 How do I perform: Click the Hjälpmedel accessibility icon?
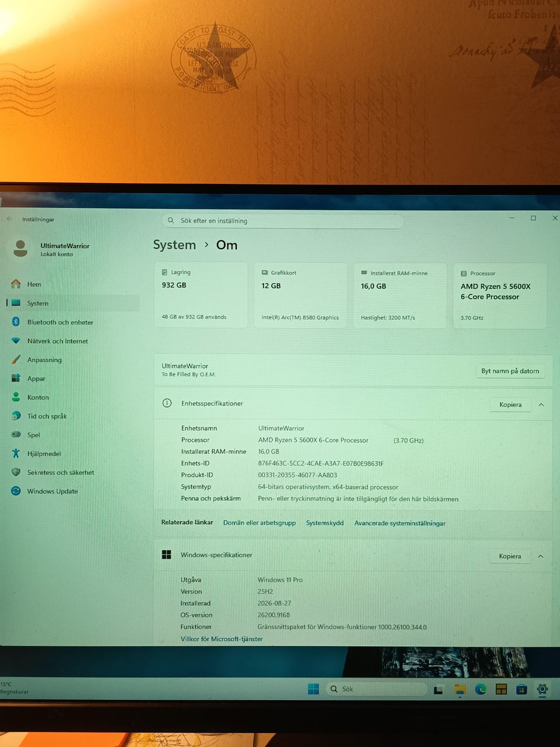coord(16,453)
